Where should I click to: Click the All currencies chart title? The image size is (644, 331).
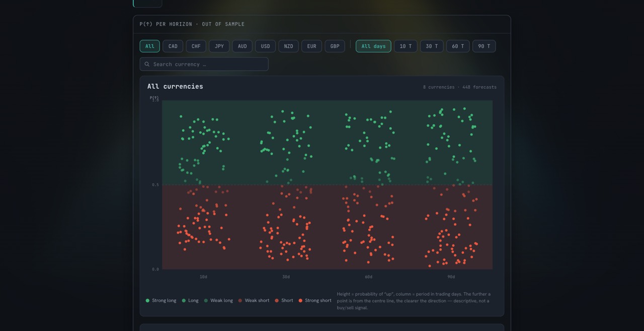(x=175, y=87)
